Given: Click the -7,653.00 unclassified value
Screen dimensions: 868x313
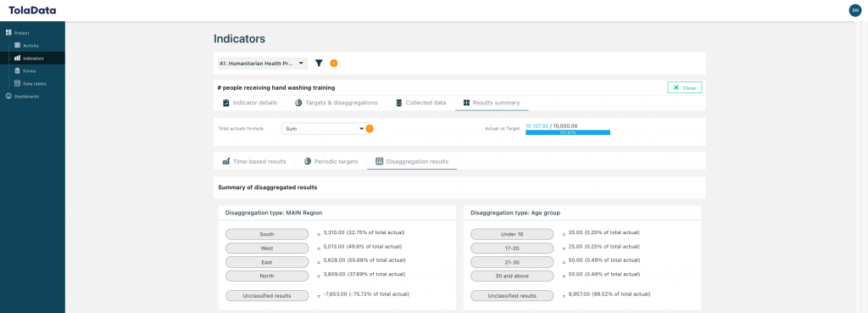Looking at the screenshot, I should tap(366, 294).
